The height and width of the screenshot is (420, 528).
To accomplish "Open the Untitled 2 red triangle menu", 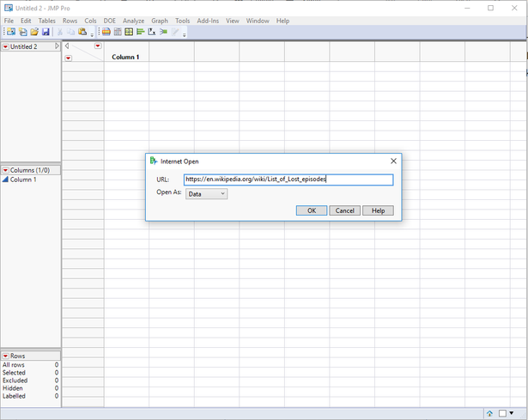I will (x=6, y=46).
